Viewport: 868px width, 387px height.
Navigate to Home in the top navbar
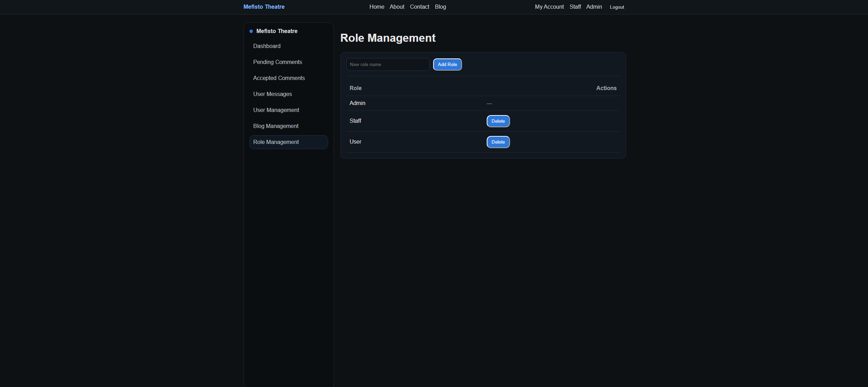click(x=376, y=7)
